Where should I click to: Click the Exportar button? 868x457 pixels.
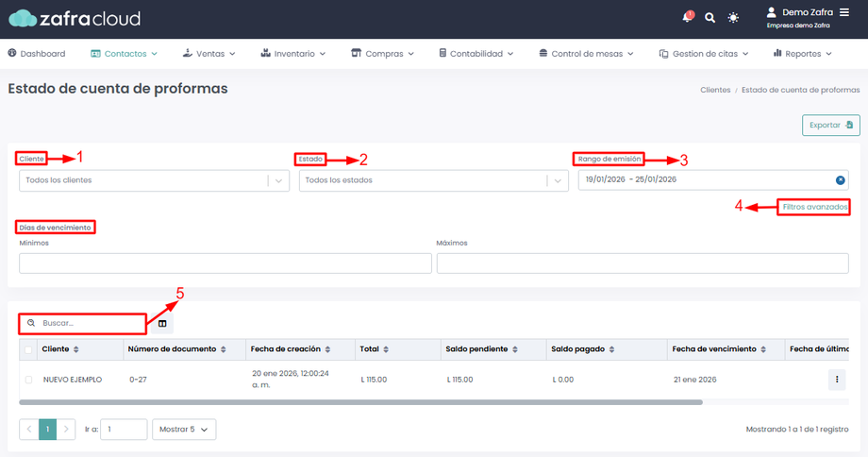point(831,126)
